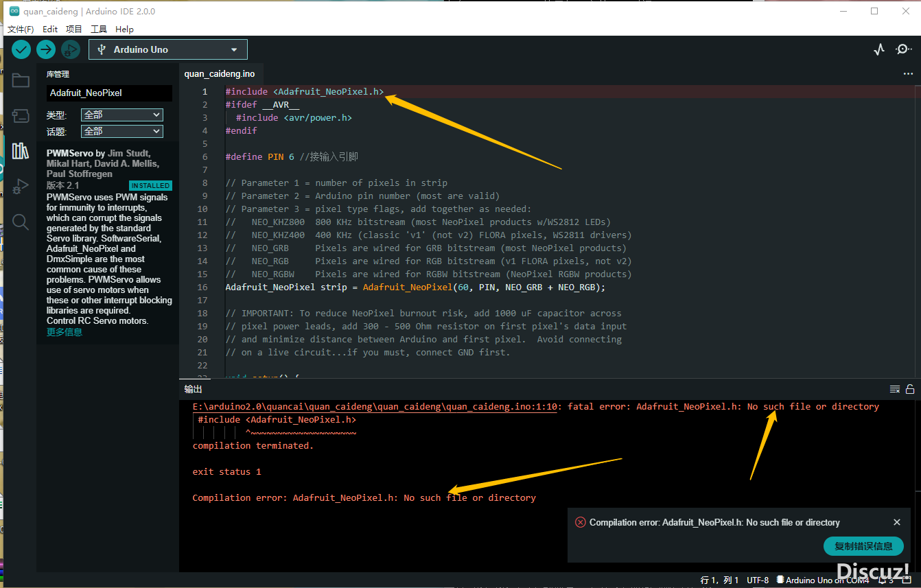Click line 1 include Adafruit_NeoPixel.h code
The height and width of the screenshot is (588, 921).
(305, 92)
